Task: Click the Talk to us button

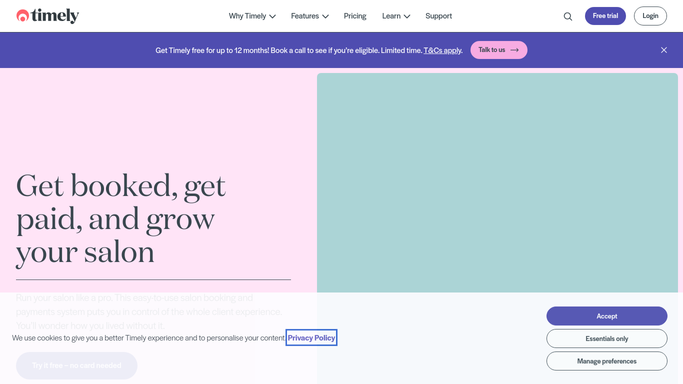Action: tap(499, 50)
